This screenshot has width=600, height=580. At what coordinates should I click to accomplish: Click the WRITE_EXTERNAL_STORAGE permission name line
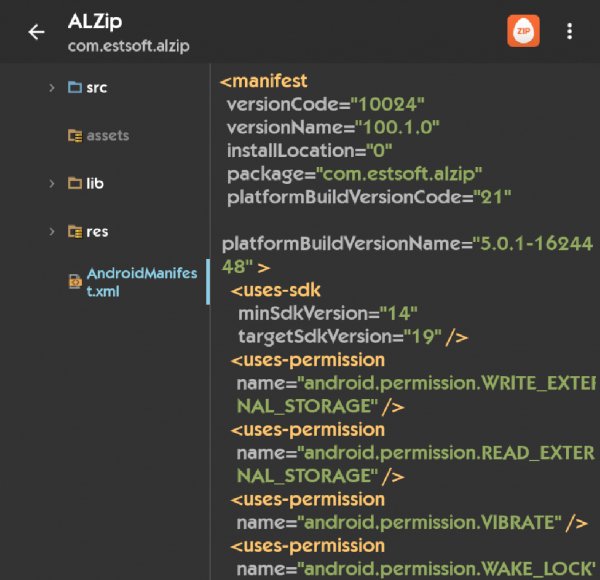(416, 395)
